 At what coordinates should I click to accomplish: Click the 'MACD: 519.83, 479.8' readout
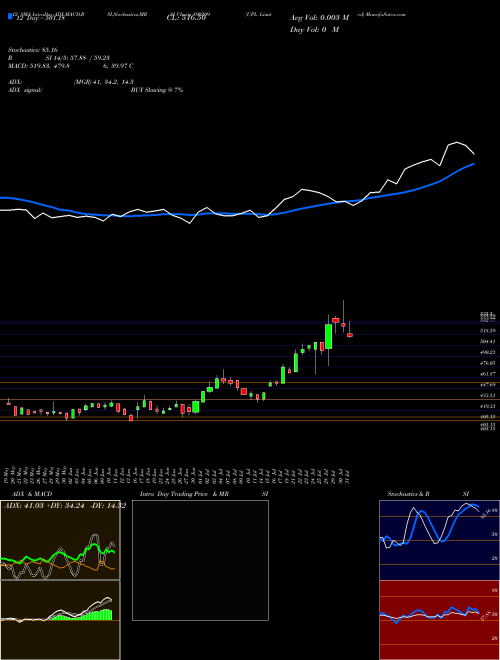[x=39, y=66]
